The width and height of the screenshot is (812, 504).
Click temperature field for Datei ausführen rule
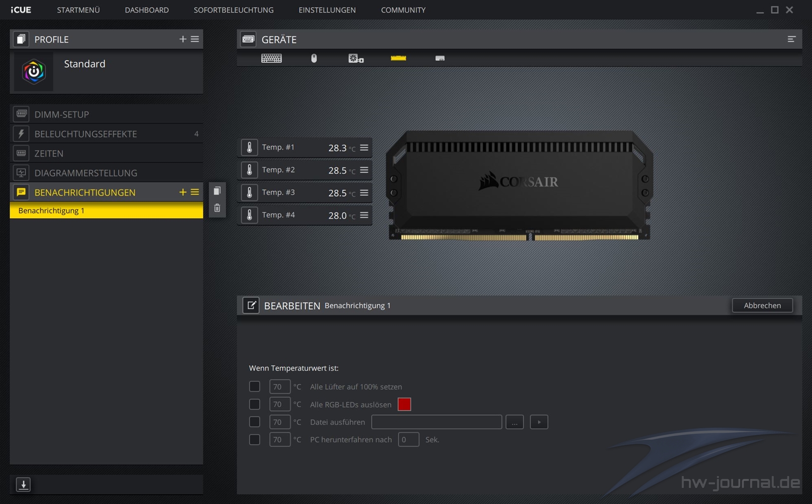(x=280, y=422)
